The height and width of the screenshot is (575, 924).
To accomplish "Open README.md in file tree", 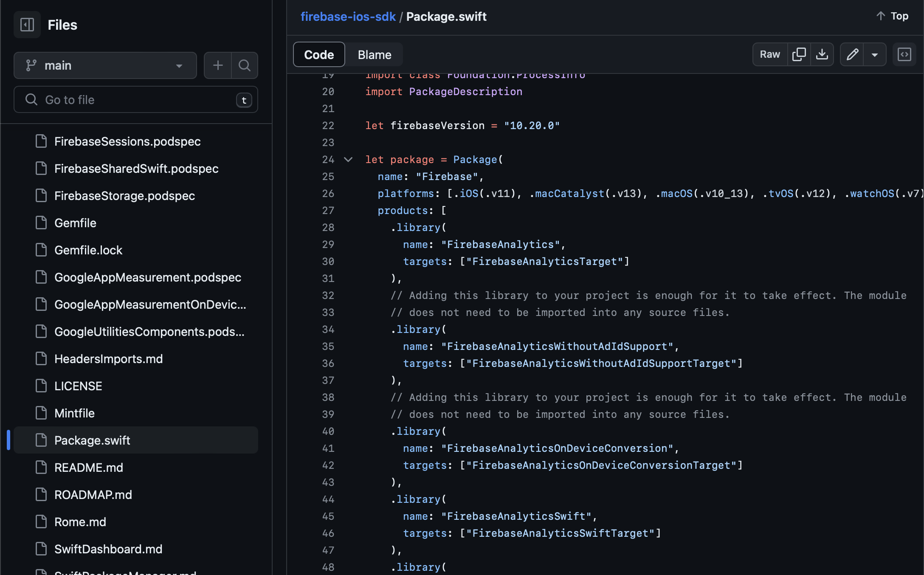I will (x=89, y=468).
